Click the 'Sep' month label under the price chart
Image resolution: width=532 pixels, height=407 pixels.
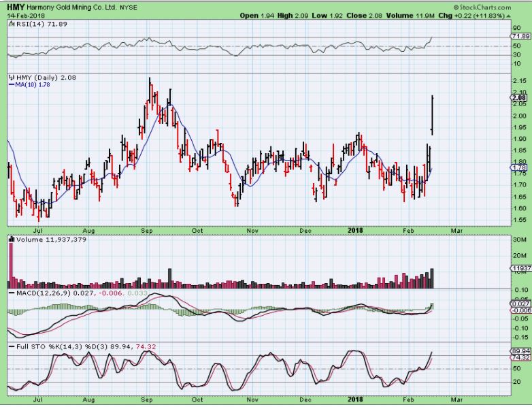[x=146, y=231]
